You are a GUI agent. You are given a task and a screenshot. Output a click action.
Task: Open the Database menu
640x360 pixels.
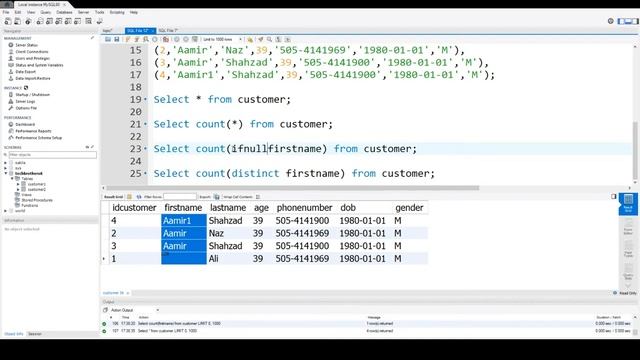pyautogui.click(x=64, y=12)
